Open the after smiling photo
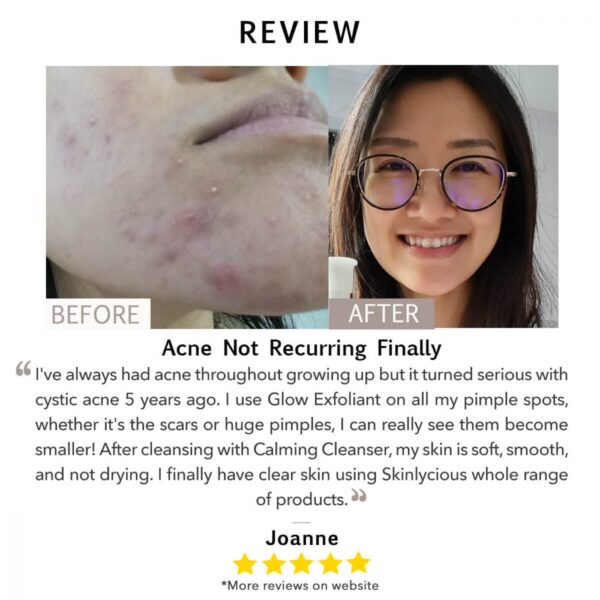The height and width of the screenshot is (600, 600). pyautogui.click(x=443, y=197)
